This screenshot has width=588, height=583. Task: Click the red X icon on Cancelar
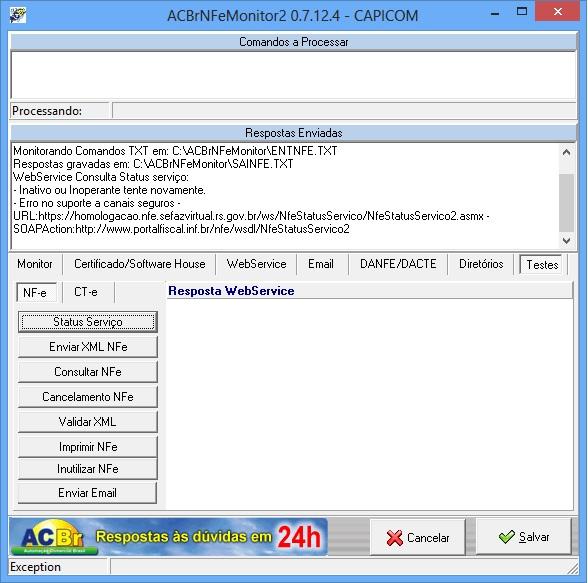(394, 538)
